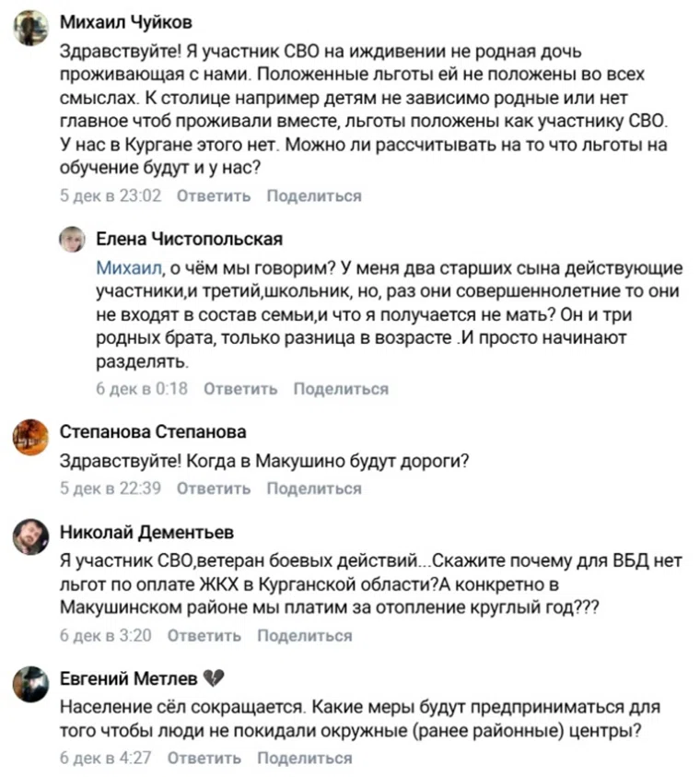Open Елена Чистопольская's avatar picture
700x777 pixels.
tap(72, 240)
